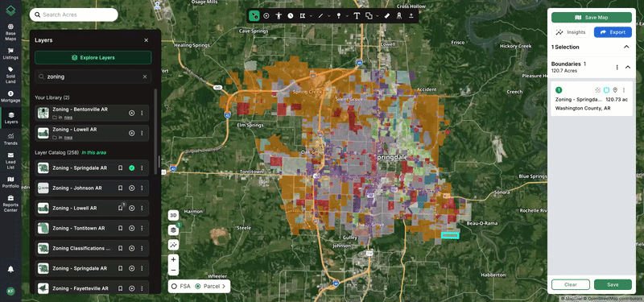The image size is (644, 302).
Task: Open Mortgage in left sidebar
Action: coord(10,97)
